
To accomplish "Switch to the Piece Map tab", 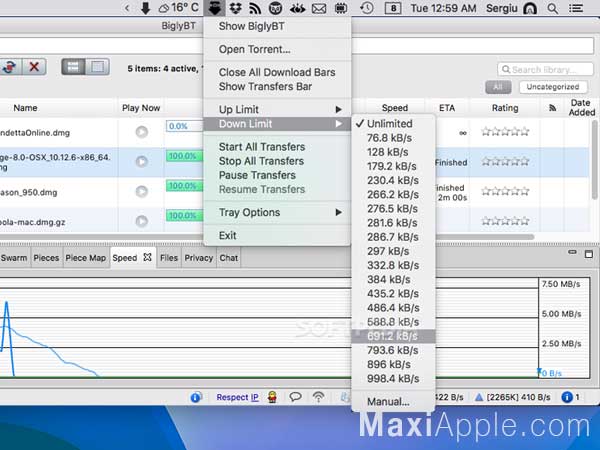I will (86, 258).
